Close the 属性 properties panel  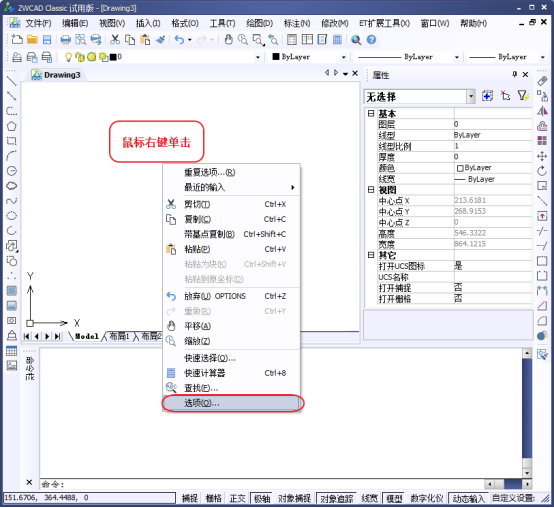tap(525, 75)
